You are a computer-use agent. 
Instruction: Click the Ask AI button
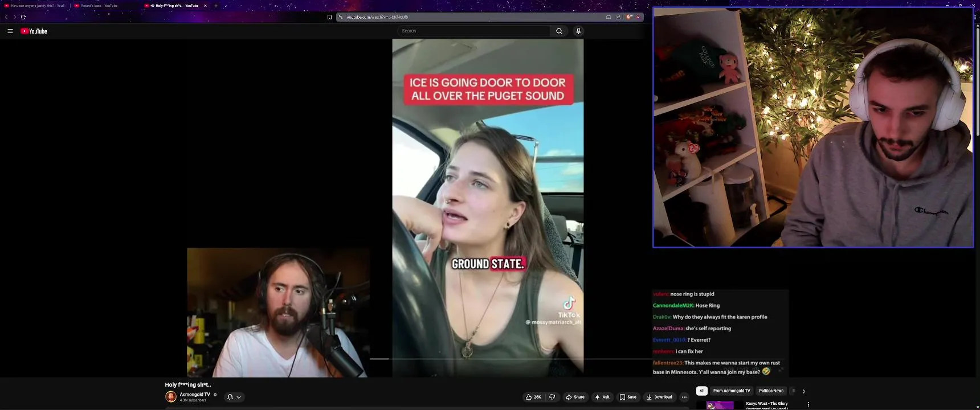click(x=602, y=397)
